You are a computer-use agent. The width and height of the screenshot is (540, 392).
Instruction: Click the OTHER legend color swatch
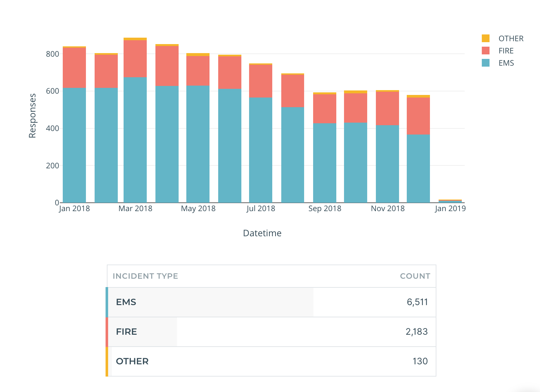486,38
